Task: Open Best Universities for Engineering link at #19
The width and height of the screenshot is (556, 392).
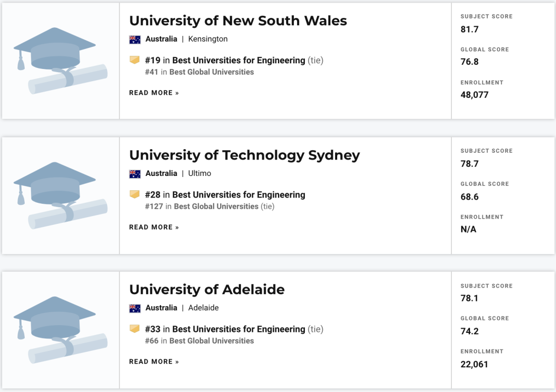Action: pos(239,60)
